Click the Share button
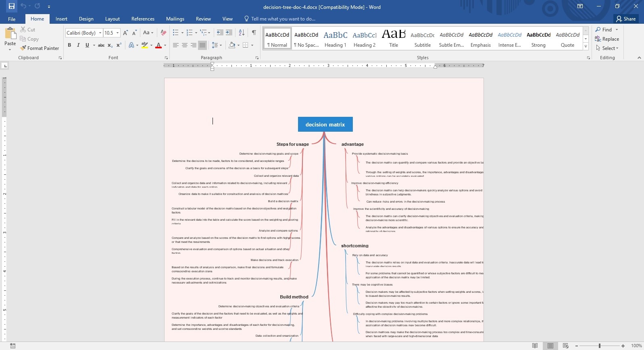The image size is (644, 350). (626, 19)
